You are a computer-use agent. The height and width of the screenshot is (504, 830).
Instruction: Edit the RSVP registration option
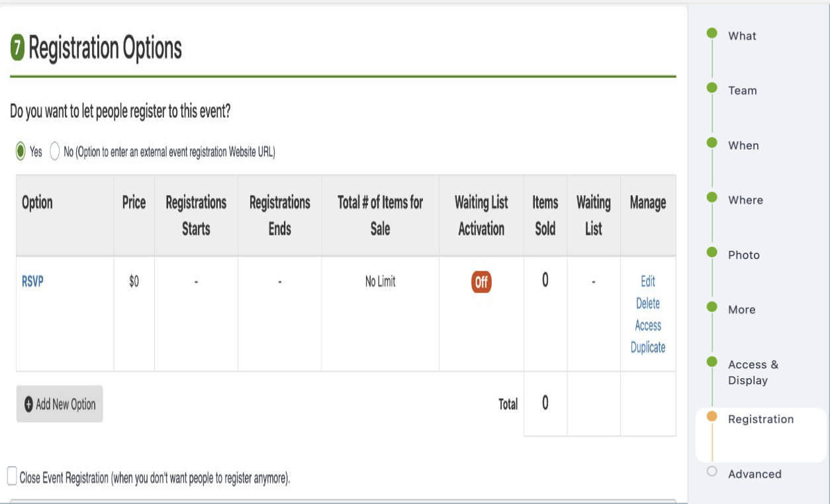click(648, 281)
